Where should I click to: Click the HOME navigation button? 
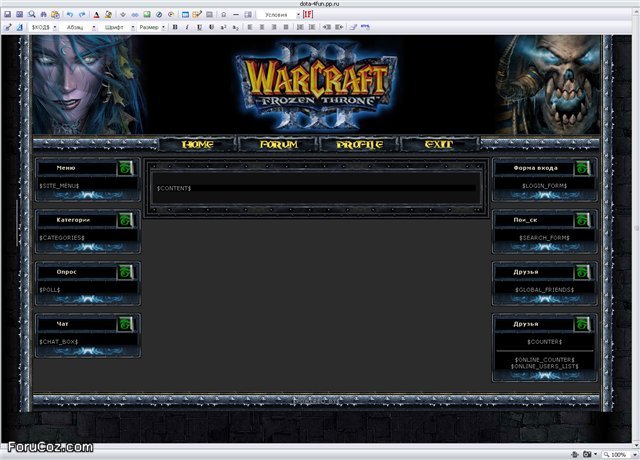(198, 144)
